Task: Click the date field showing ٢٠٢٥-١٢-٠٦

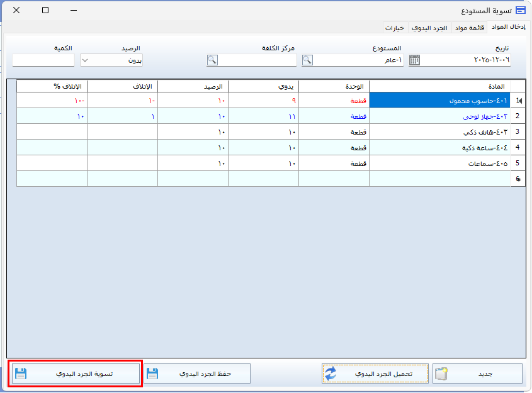Action: pos(466,60)
